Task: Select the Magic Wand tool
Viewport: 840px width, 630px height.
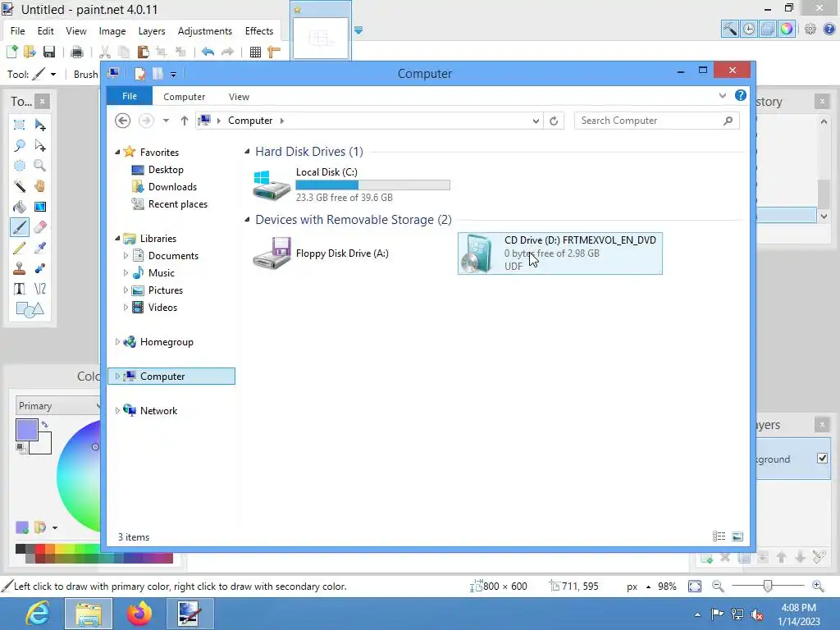Action: click(x=20, y=186)
